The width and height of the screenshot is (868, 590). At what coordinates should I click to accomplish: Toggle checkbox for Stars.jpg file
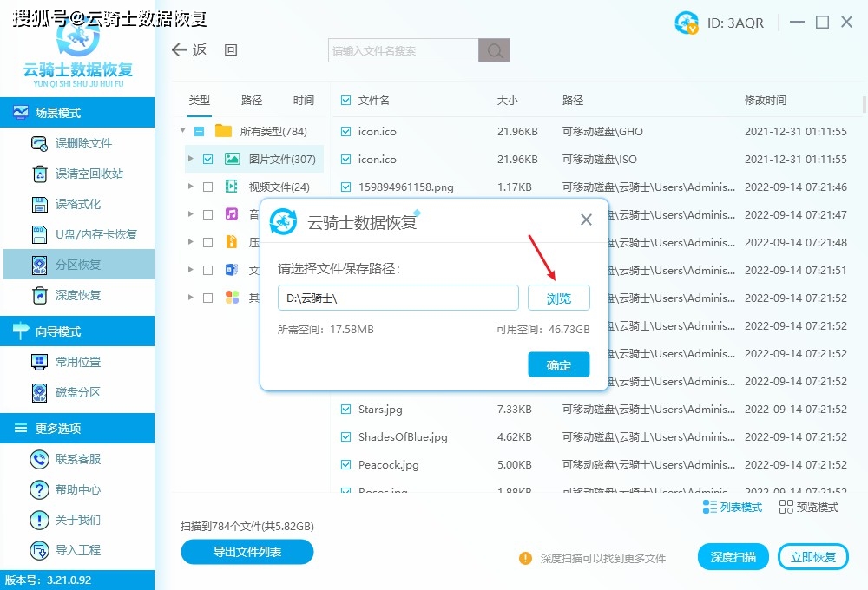(x=345, y=410)
